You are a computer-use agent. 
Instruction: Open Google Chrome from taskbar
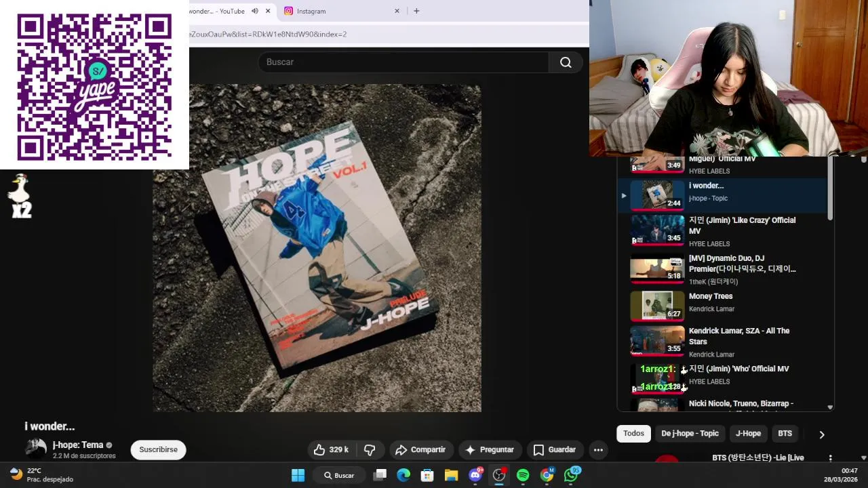(x=547, y=475)
